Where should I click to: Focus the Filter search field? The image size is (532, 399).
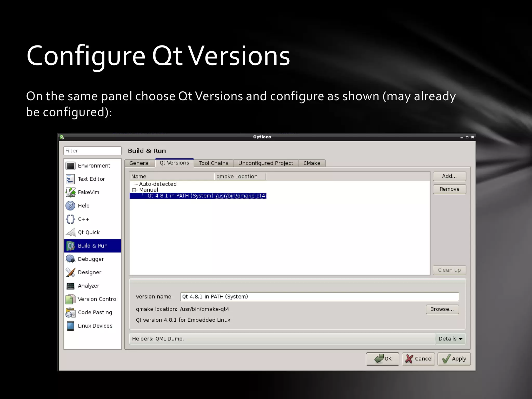(x=92, y=151)
